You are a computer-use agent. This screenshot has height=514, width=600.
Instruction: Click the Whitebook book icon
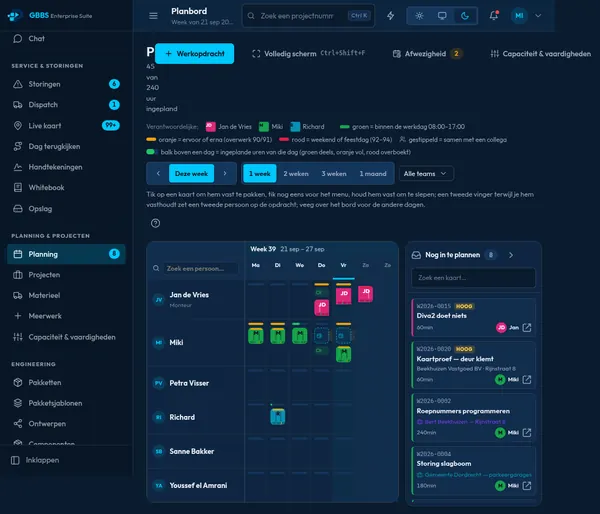(x=18, y=188)
